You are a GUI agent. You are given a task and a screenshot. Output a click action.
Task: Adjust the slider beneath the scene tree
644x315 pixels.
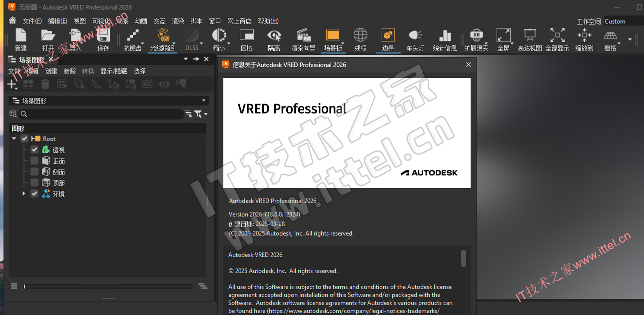[x=108, y=286]
